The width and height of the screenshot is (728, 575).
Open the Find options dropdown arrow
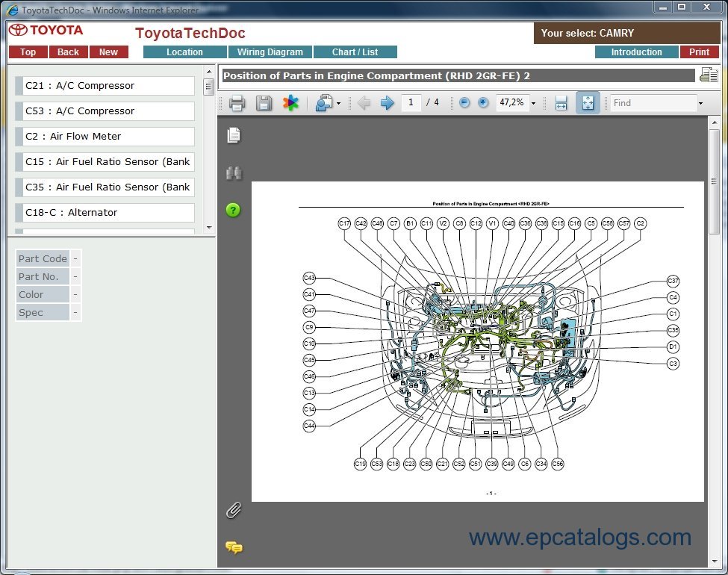700,103
